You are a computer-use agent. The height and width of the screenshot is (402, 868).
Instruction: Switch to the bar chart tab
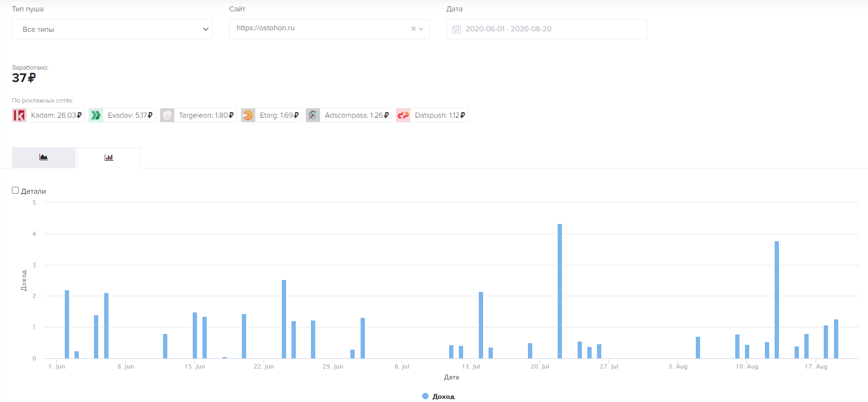(109, 158)
